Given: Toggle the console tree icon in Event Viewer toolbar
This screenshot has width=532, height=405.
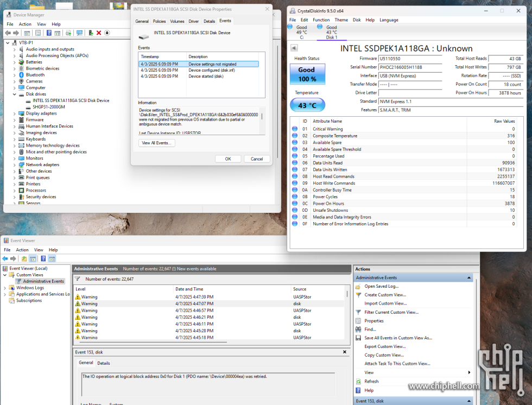Looking at the screenshot, I should coord(33,259).
